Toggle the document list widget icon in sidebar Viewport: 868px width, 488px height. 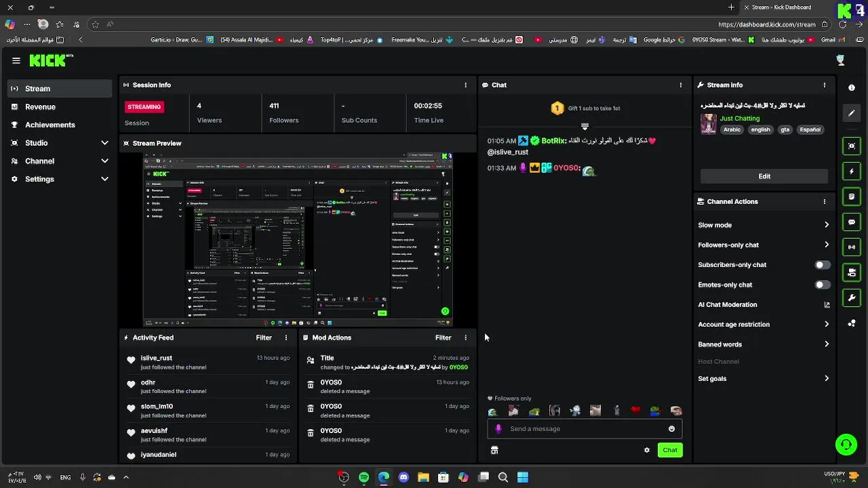pyautogui.click(x=852, y=197)
